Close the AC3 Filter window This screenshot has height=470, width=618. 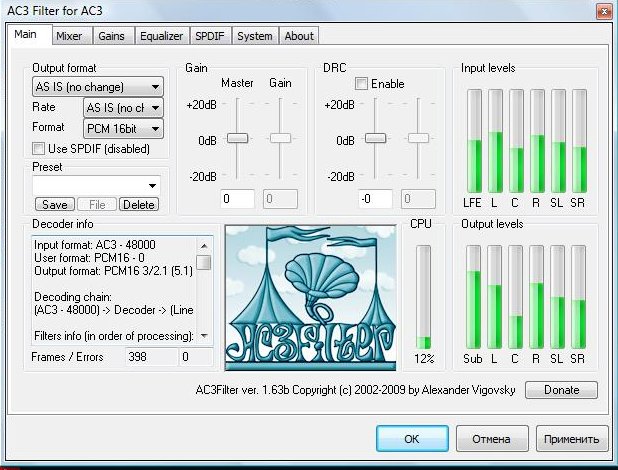(x=604, y=12)
